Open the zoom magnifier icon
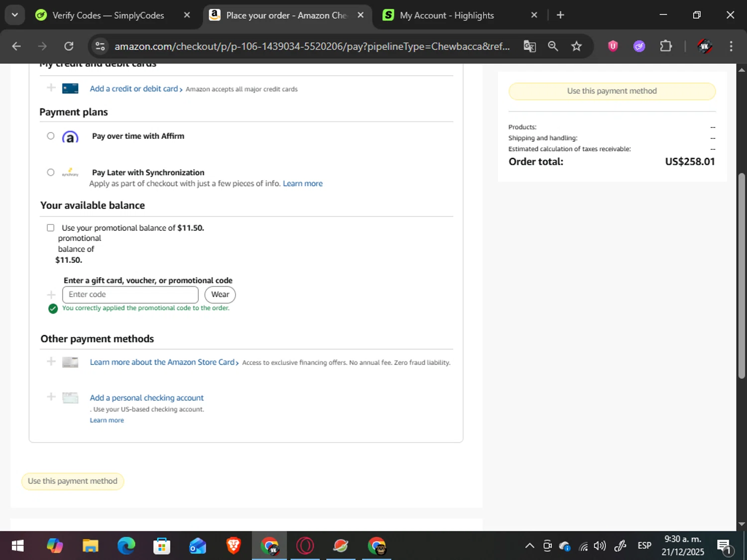 tap(553, 46)
